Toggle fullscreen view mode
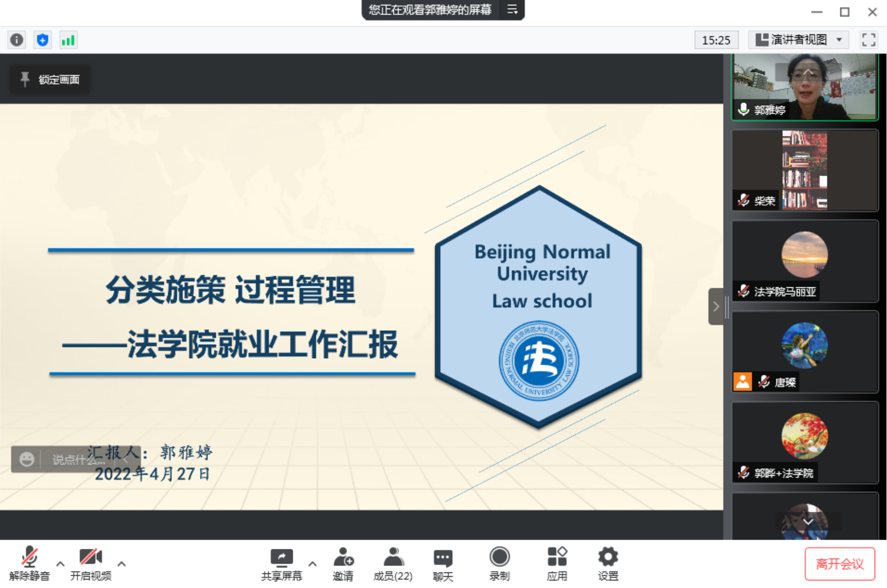Image resolution: width=887 pixels, height=588 pixels. [x=868, y=39]
